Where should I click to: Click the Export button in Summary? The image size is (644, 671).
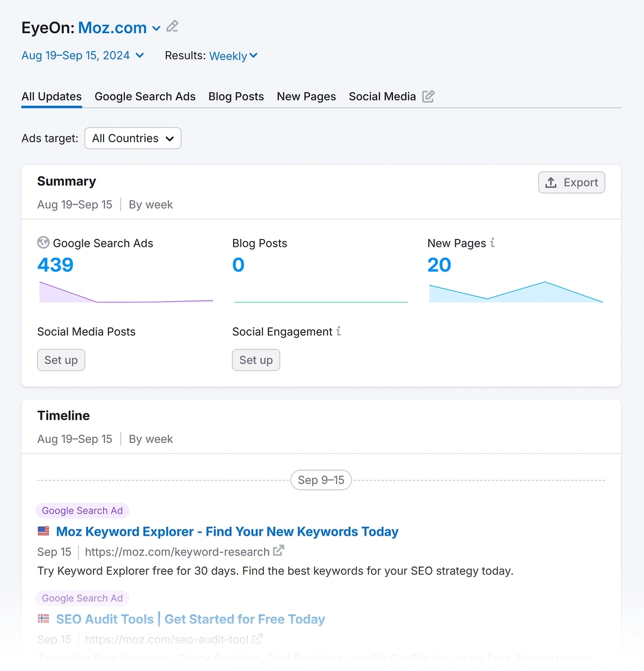(x=572, y=183)
